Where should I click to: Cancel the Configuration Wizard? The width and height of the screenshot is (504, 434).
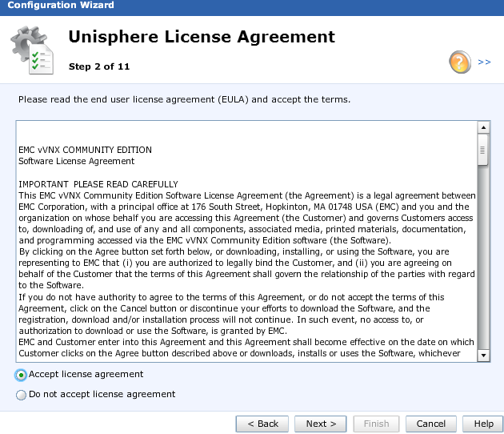click(431, 424)
